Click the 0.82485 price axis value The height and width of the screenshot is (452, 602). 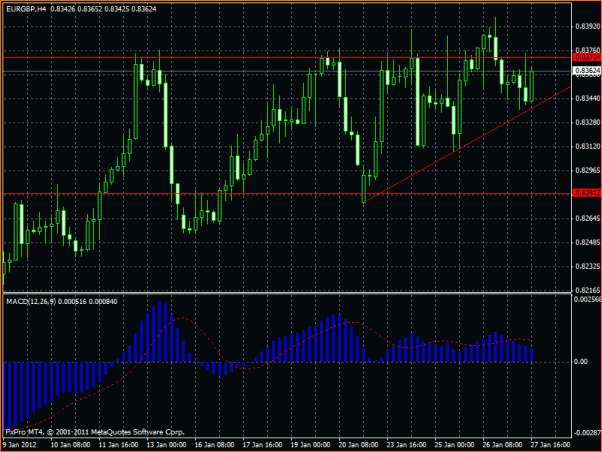[x=587, y=242]
